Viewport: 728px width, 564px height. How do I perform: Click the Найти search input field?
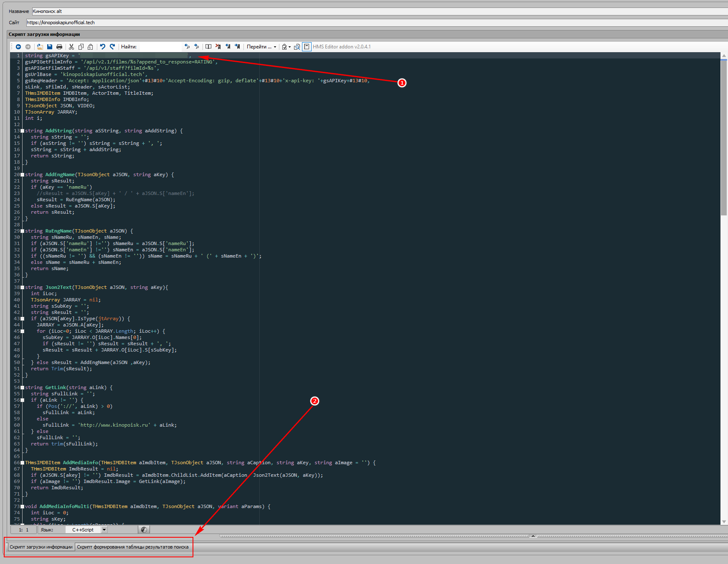pyautogui.click(x=160, y=47)
